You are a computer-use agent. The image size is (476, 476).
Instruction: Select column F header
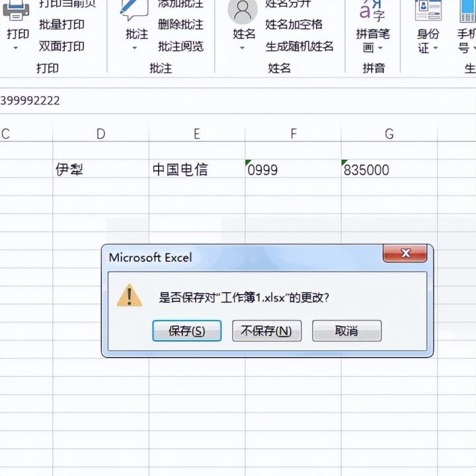point(294,134)
